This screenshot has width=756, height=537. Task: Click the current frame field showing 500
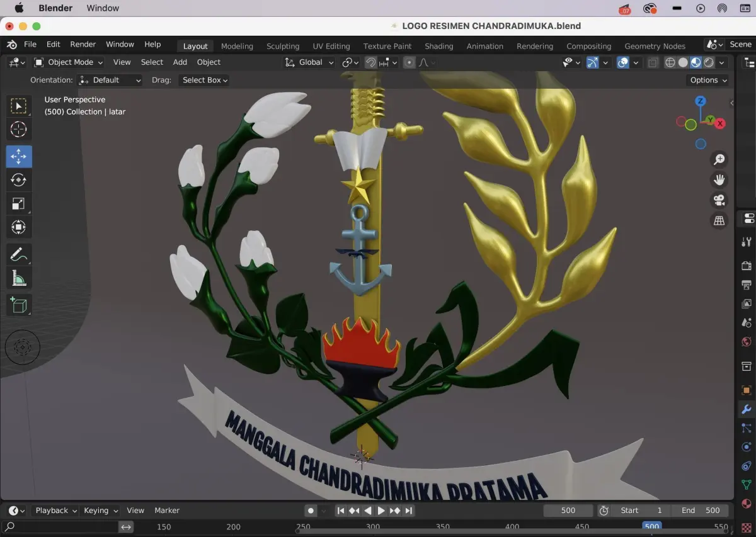[x=568, y=511]
